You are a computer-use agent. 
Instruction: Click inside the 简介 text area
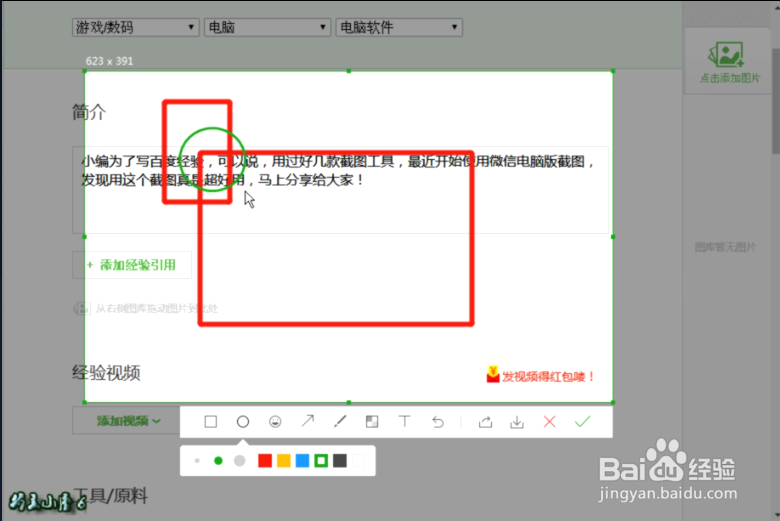pyautogui.click(x=340, y=190)
